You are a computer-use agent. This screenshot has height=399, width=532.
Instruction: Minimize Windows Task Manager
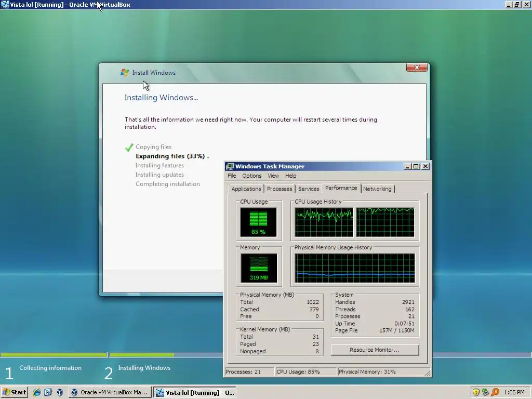[407, 166]
